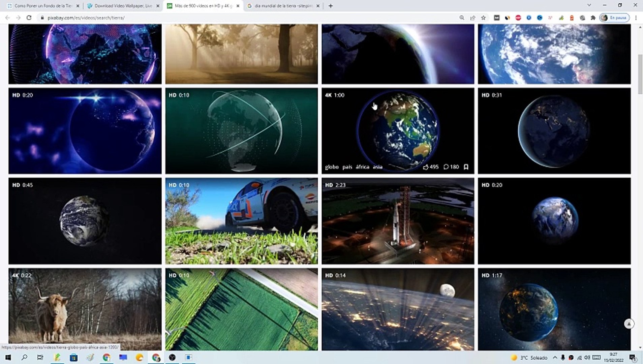Image resolution: width=643 pixels, height=364 pixels.
Task: Open the HD 0:10 rally car video
Action: pyautogui.click(x=241, y=221)
